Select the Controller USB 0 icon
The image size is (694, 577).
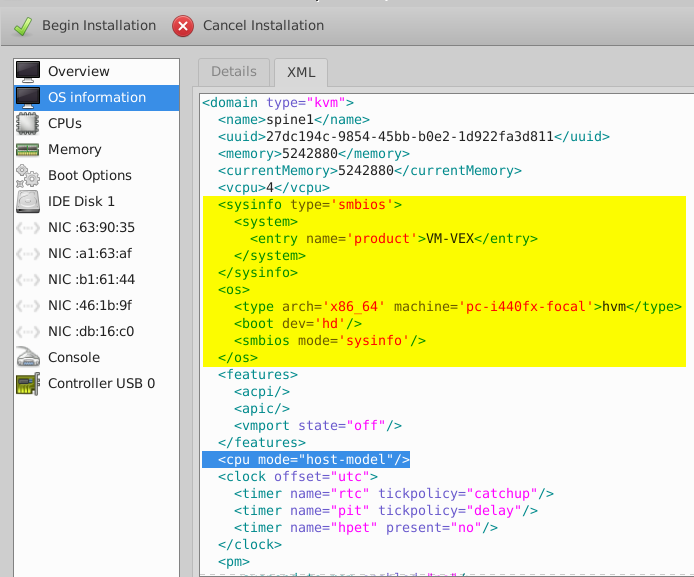[x=28, y=384]
